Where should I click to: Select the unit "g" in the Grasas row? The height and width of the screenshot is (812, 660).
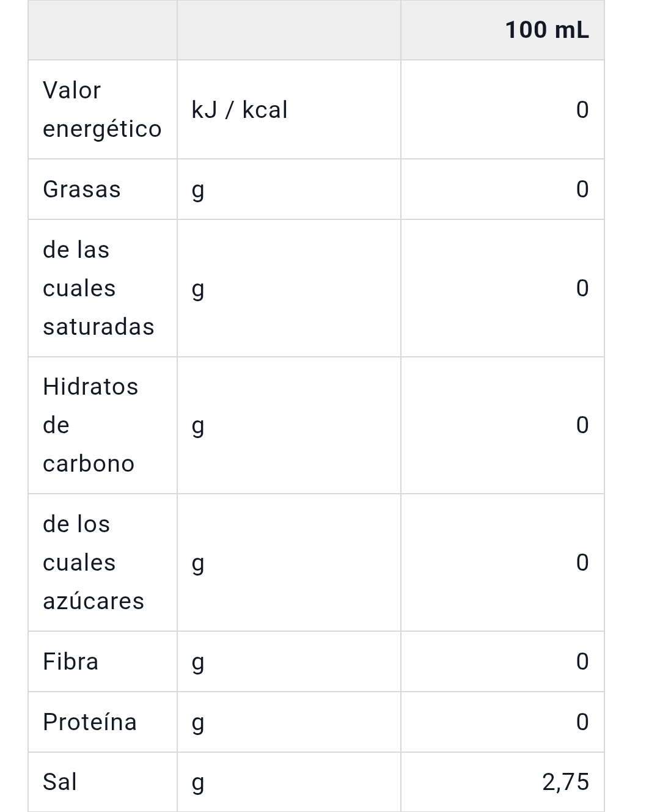(198, 190)
